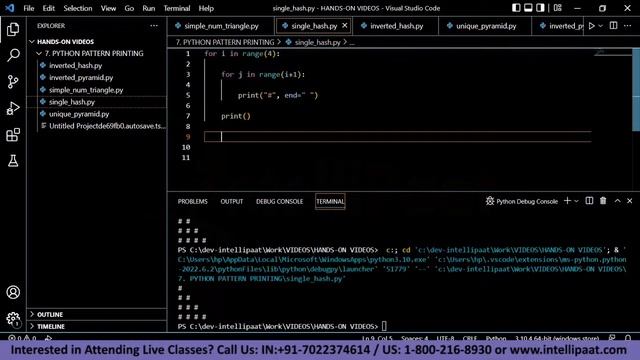Open the terminal launch profile dropdown
Screen dimensions: 640x360
576,201
